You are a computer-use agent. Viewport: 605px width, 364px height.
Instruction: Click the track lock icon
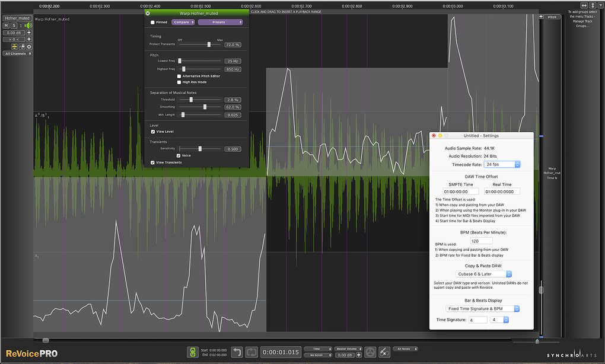pos(21,47)
